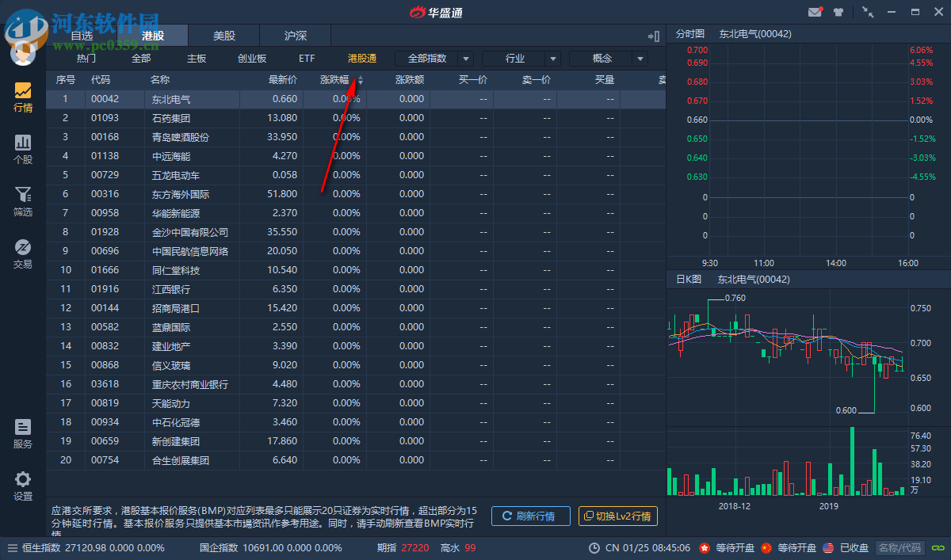Sort by 代码 column header
The width and height of the screenshot is (951, 560).
coord(101,80)
